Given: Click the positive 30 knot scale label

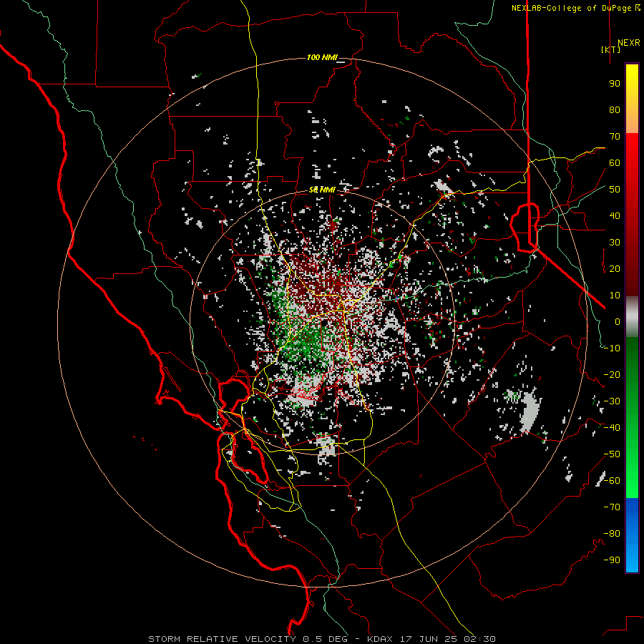Looking at the screenshot, I should pyautogui.click(x=615, y=243).
